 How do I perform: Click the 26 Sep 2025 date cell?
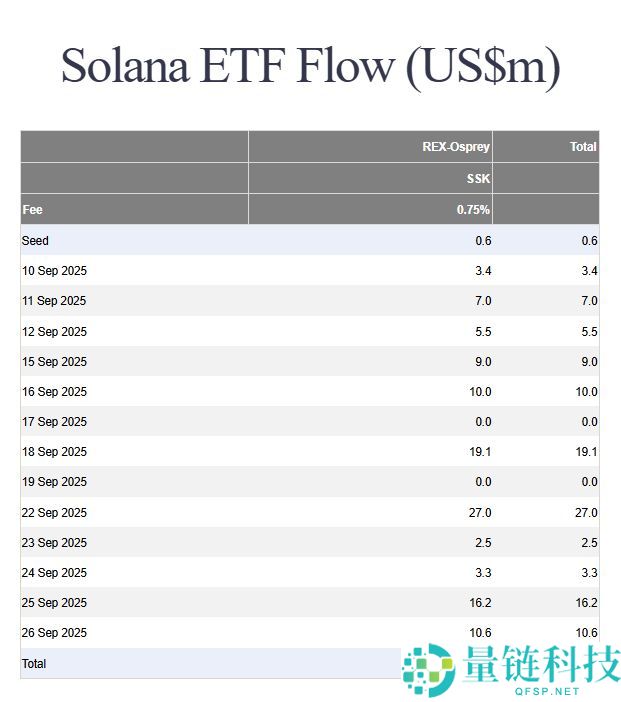(x=54, y=633)
